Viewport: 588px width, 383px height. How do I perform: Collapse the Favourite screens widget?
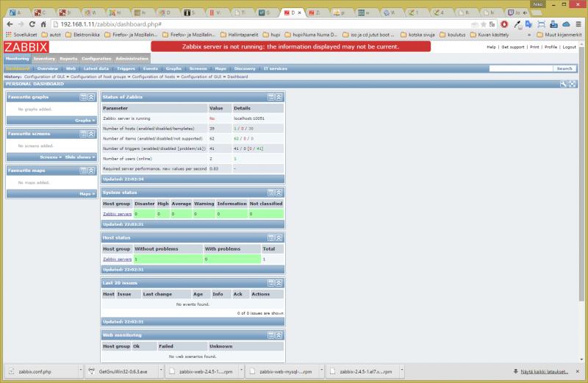(x=91, y=134)
